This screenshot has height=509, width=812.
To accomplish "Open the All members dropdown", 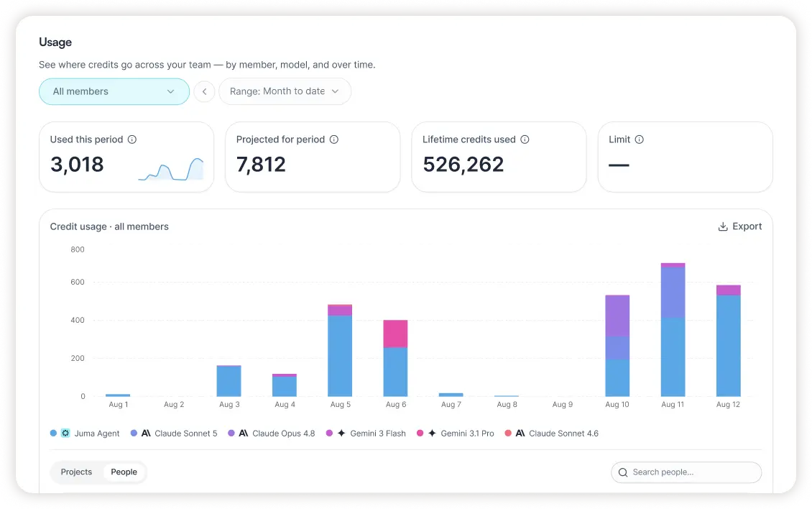I will click(x=114, y=92).
